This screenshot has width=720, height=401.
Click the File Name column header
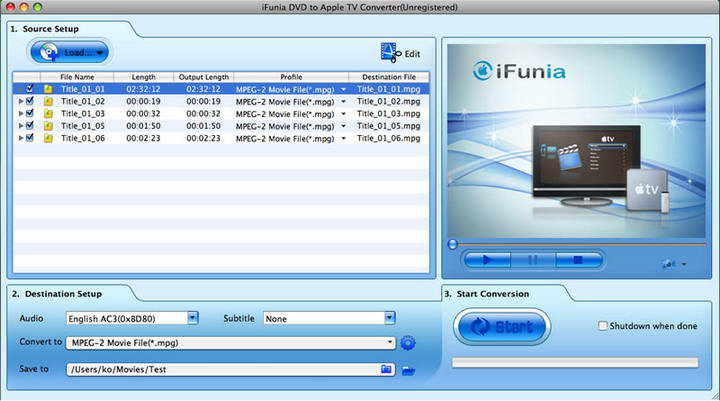(76, 77)
